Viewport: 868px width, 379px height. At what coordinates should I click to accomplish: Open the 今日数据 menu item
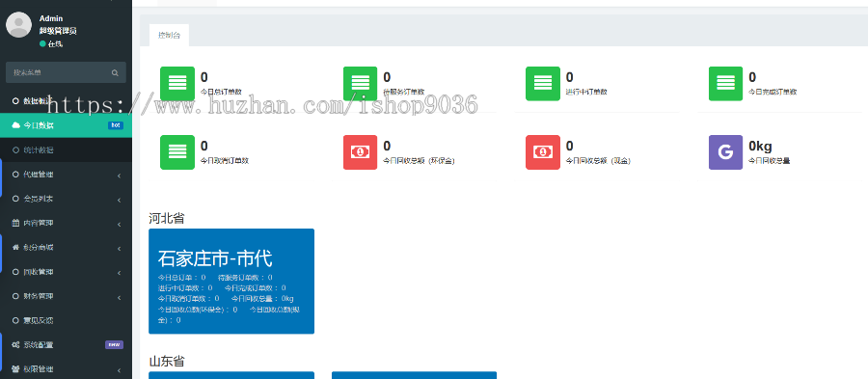(66, 125)
